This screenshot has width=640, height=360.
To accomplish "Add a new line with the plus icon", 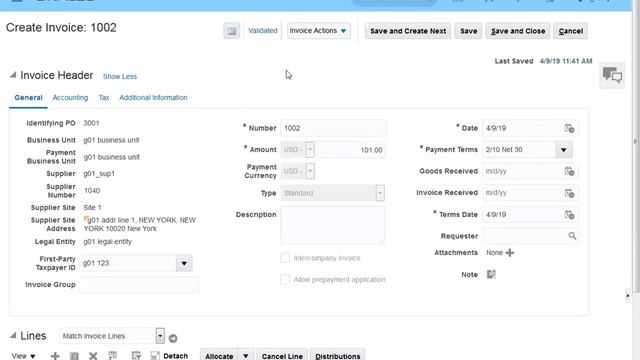I will tap(55, 356).
